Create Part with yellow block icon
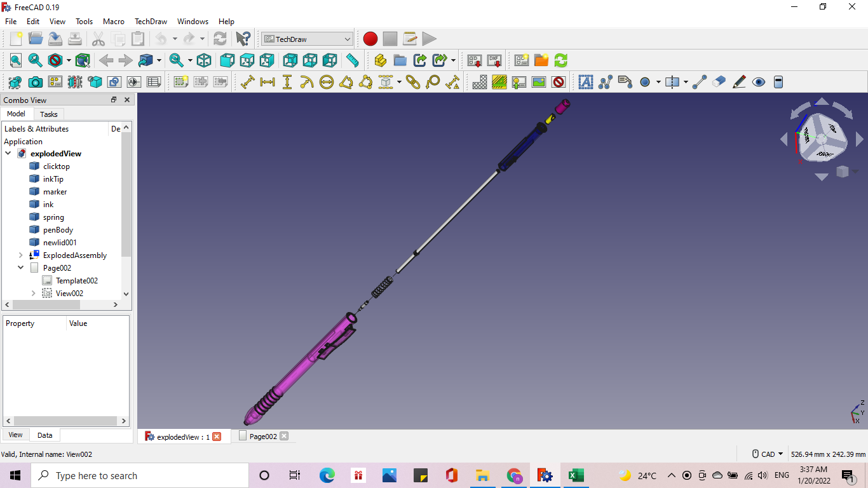Viewport: 868px width, 488px height. coord(380,60)
